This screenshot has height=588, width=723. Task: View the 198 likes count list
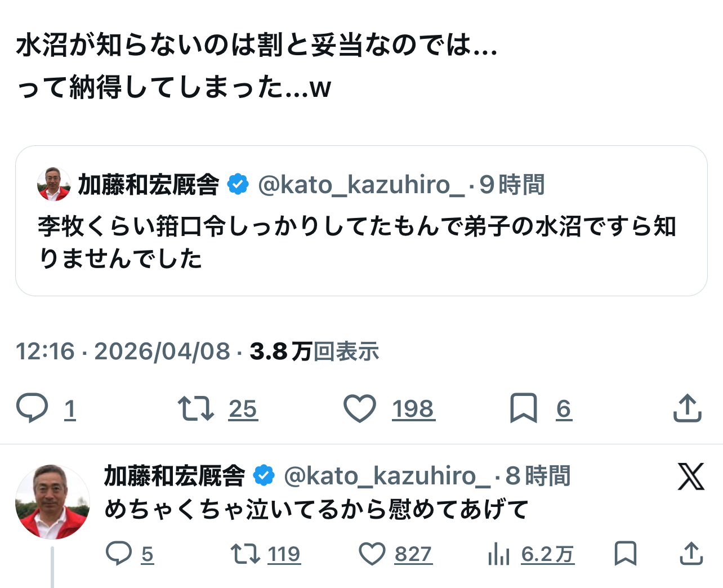(413, 409)
